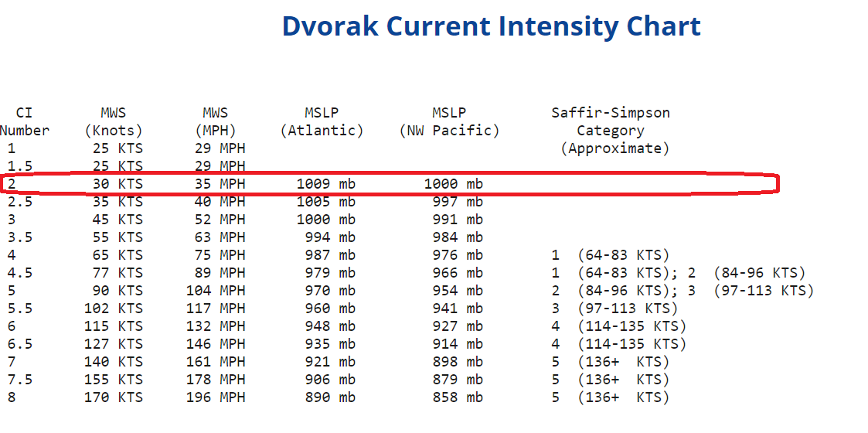
Task: Click the "MWS (MPH)" column header
Action: pos(216,122)
